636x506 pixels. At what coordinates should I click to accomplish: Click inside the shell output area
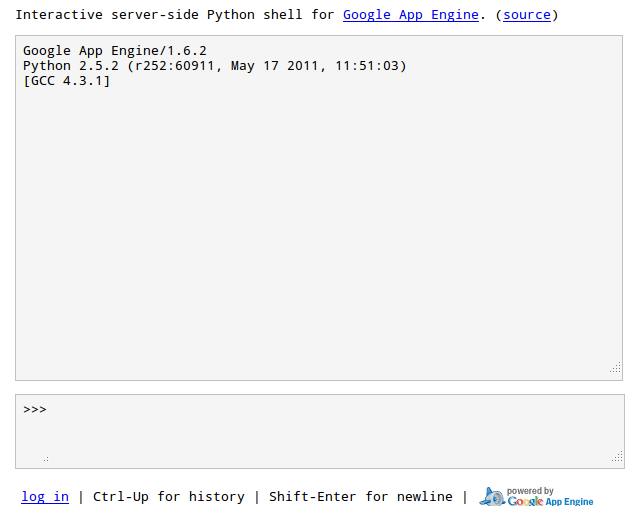(x=319, y=208)
